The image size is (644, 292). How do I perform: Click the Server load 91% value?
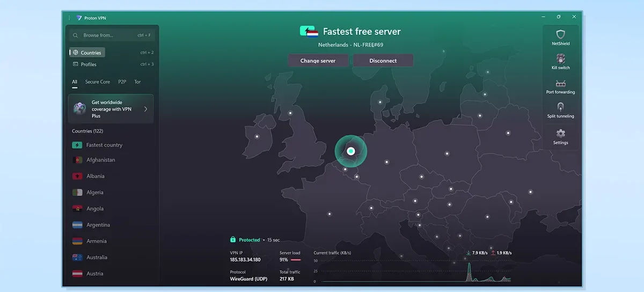click(x=284, y=260)
